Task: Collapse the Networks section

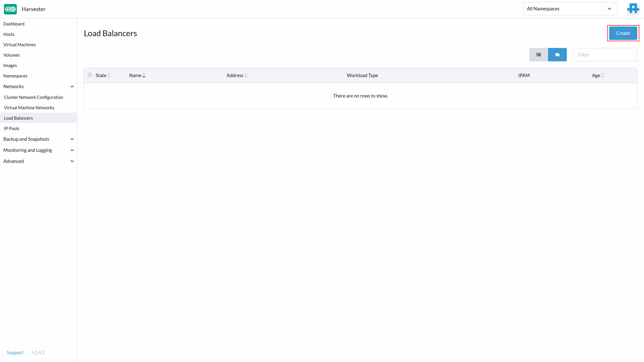Action: coord(72,86)
